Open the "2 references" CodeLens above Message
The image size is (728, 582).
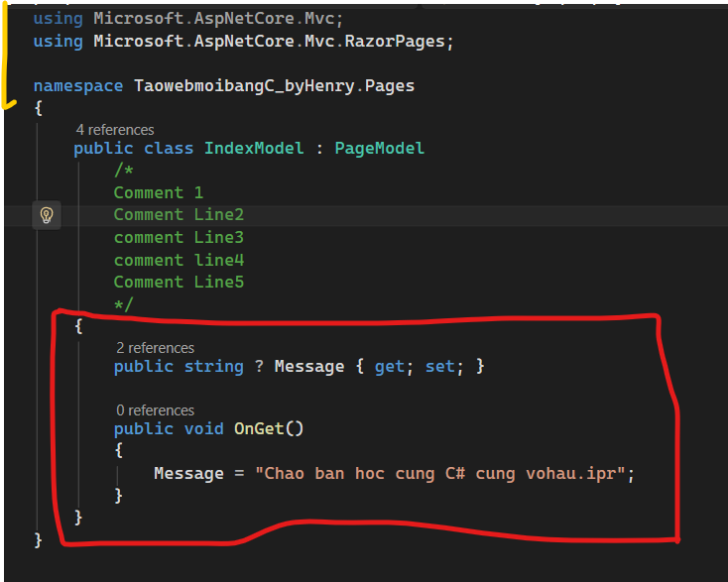(x=155, y=348)
